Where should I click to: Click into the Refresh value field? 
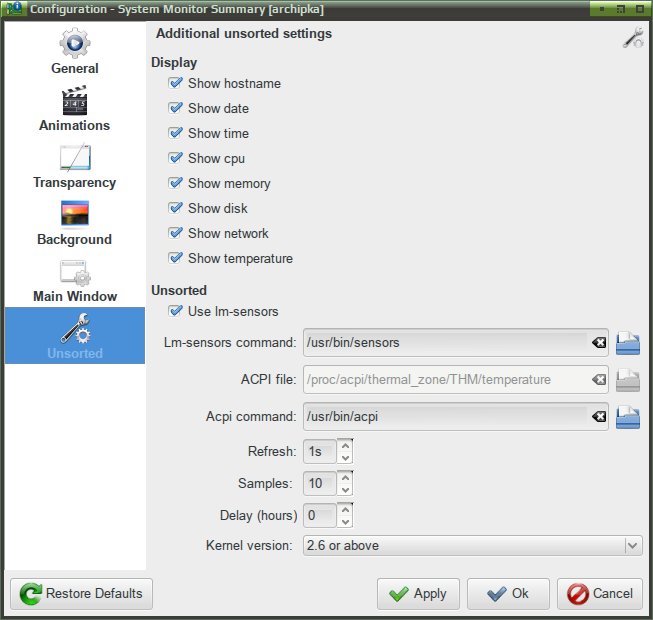click(319, 451)
